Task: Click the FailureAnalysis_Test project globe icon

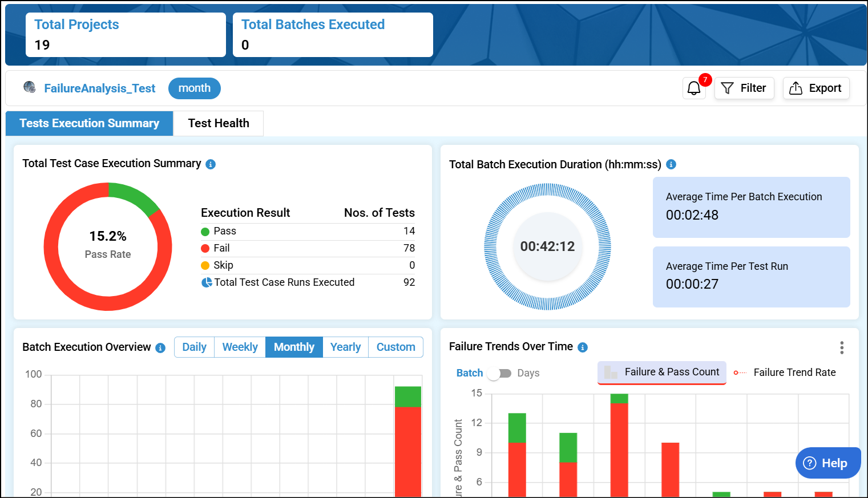Action: [30, 87]
